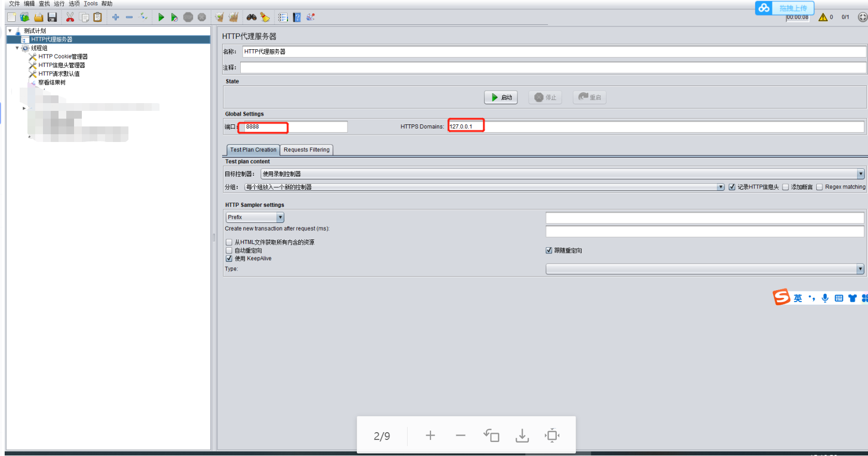Open the Tools menu
This screenshot has width=868, height=456.
click(91, 4)
